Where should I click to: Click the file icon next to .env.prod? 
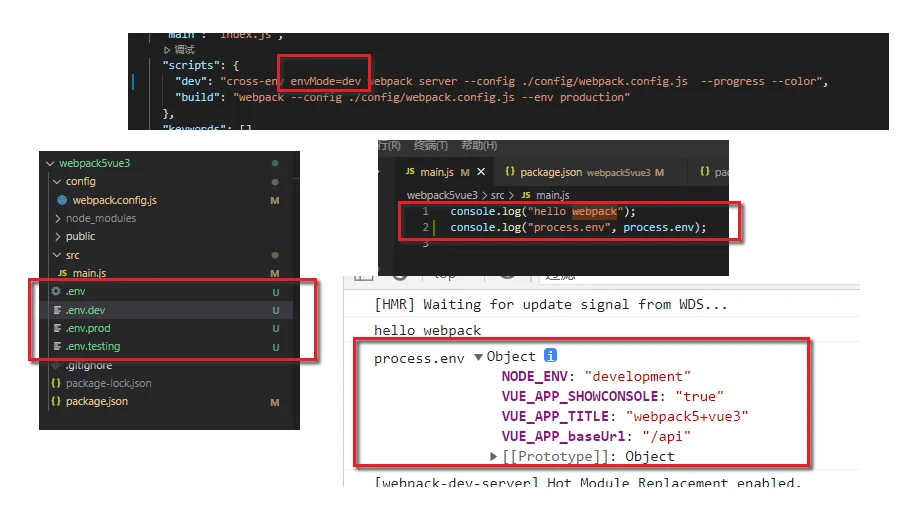[x=57, y=328]
